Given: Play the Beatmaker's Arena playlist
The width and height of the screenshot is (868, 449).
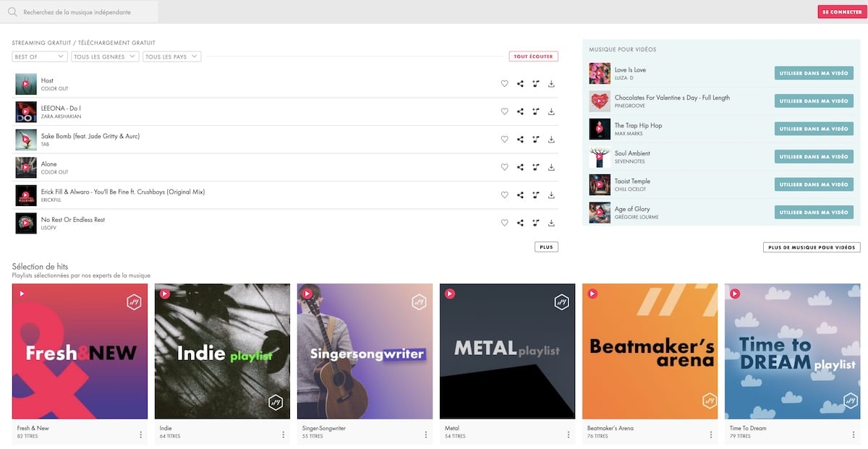Looking at the screenshot, I should click(592, 294).
